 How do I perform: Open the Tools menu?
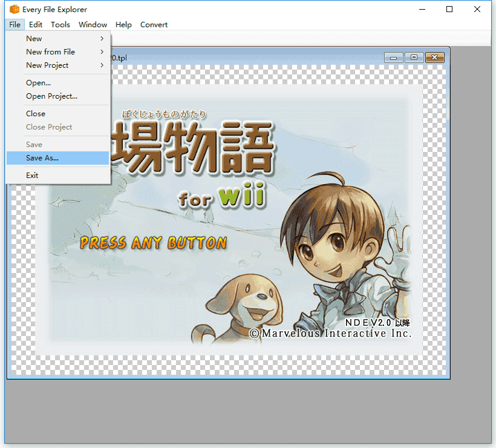click(x=60, y=25)
